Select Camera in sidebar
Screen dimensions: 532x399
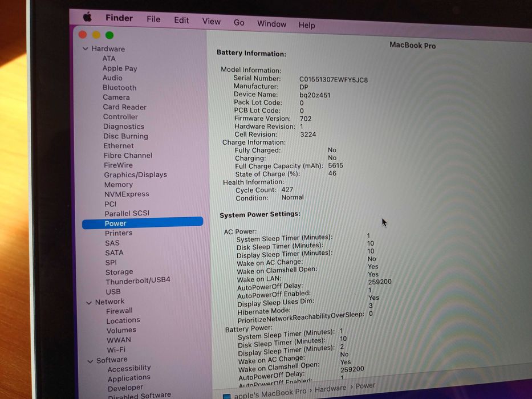116,97
